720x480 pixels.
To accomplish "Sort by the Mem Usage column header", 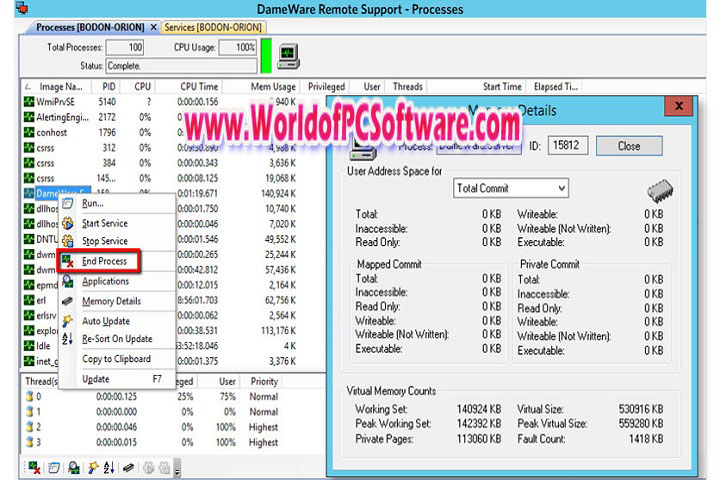I will (x=261, y=87).
